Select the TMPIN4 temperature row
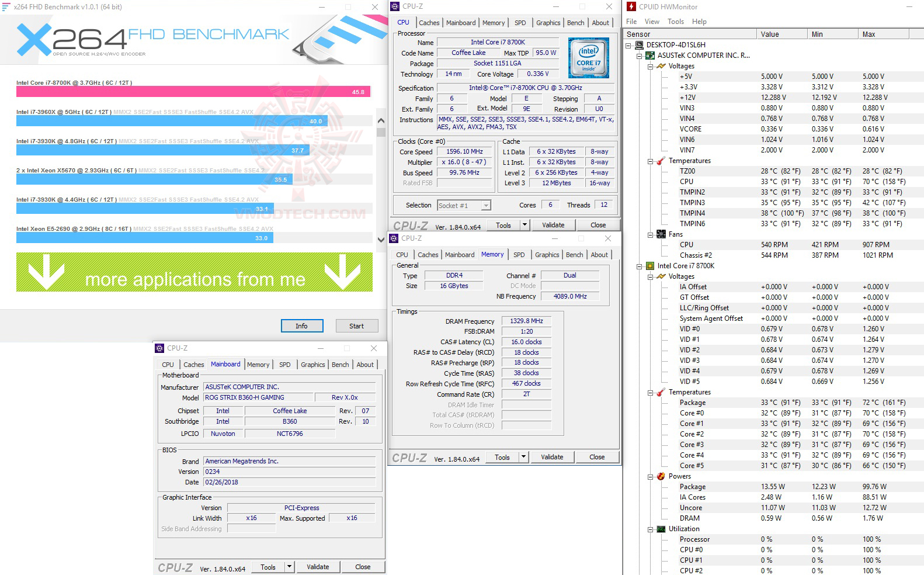Image resolution: width=924 pixels, height=575 pixels. 774,213
